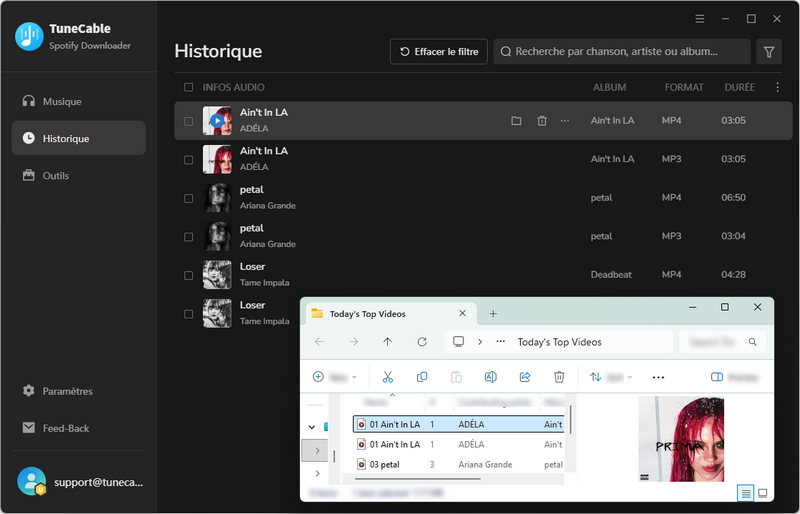Check the petal MP3 row checkbox
The image size is (800, 514).
tap(188, 237)
